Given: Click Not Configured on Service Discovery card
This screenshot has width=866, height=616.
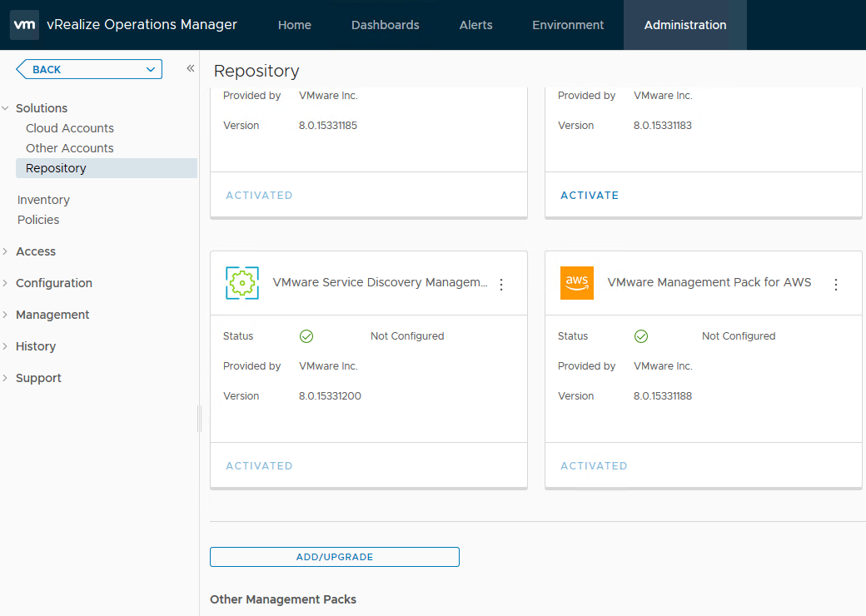Looking at the screenshot, I should click(407, 336).
